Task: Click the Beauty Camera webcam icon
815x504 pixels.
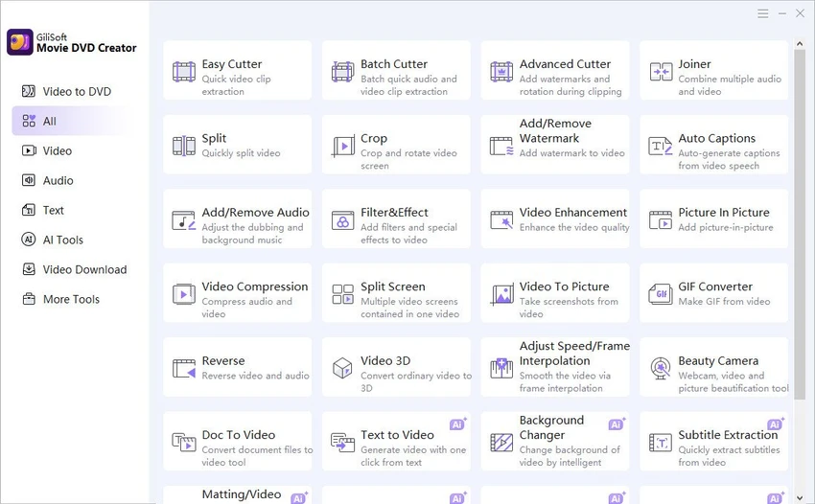Action: [661, 368]
